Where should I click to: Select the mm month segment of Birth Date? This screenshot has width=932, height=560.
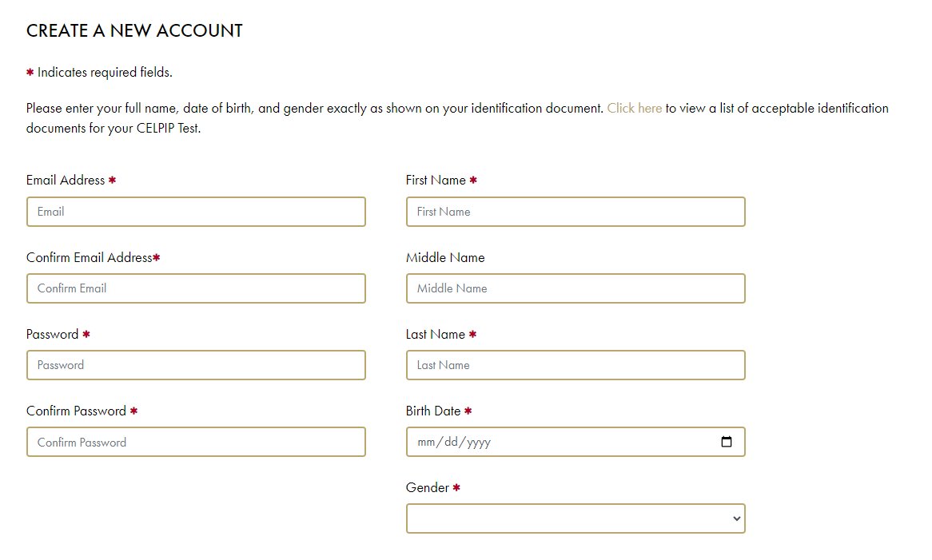(x=426, y=442)
